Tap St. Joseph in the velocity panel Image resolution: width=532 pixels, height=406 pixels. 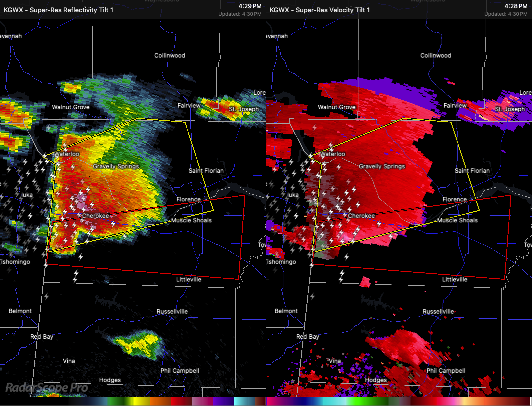(x=510, y=109)
